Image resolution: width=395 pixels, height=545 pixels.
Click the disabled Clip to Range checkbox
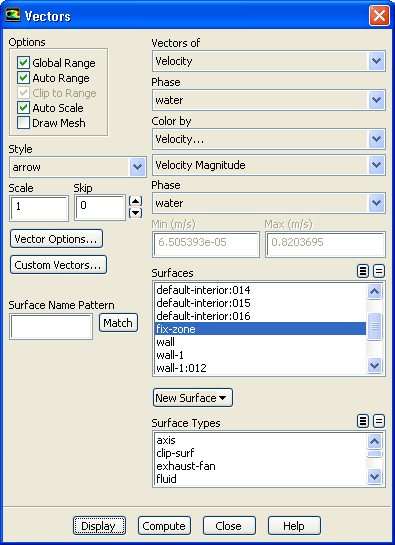(x=23, y=93)
